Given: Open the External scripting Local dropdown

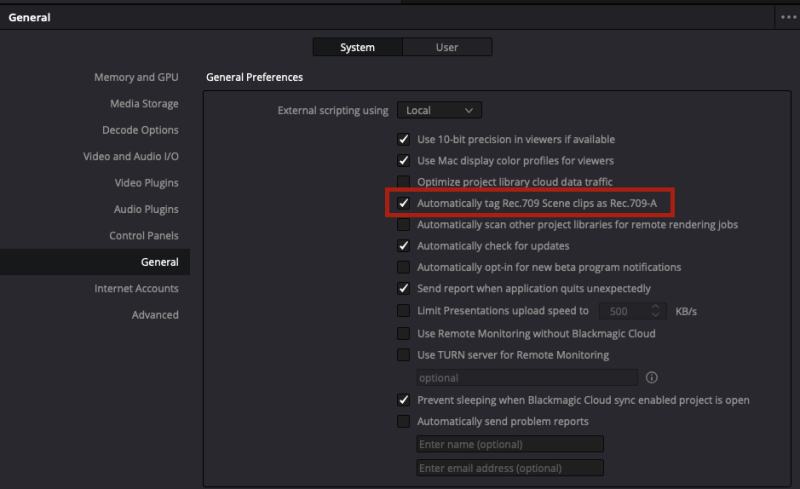Looking at the screenshot, I should (x=439, y=110).
